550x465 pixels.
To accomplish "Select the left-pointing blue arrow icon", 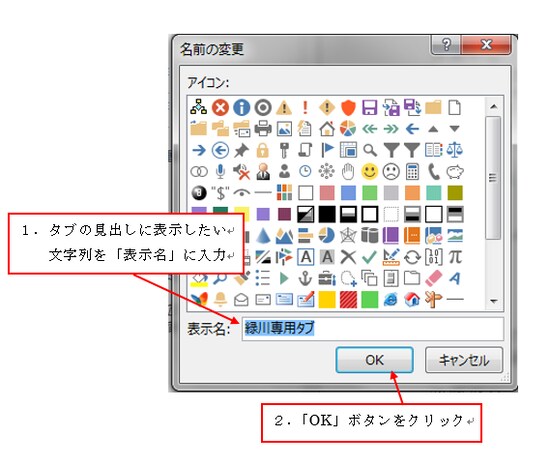I will coord(412,129).
